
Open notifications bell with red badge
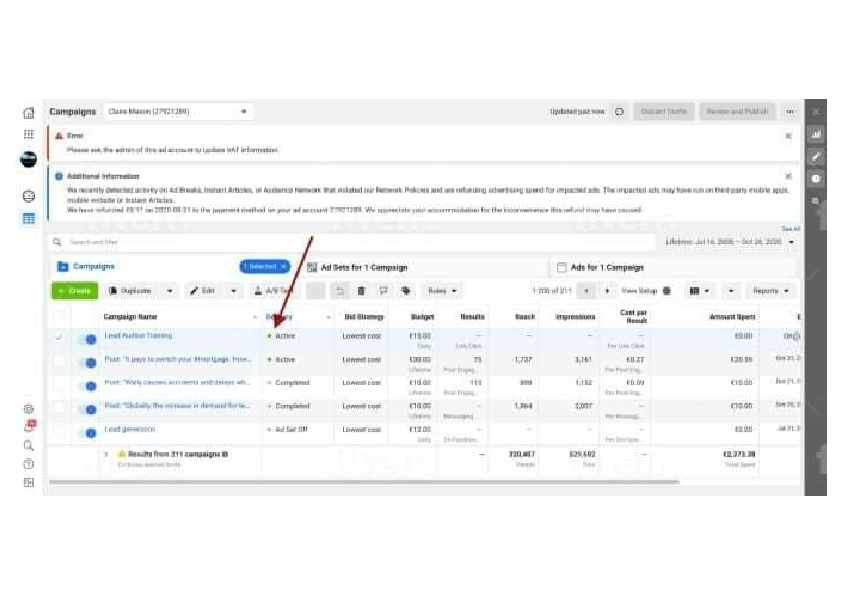30,426
